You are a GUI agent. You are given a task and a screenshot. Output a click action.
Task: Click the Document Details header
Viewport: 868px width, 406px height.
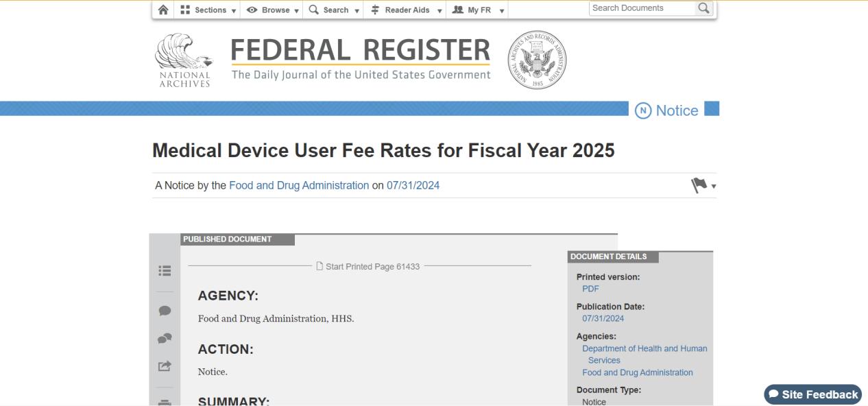[x=613, y=256]
